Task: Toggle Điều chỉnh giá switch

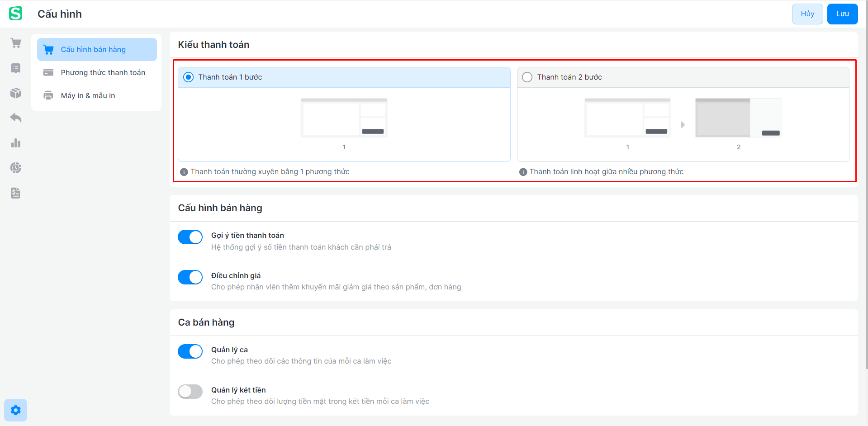Action: coord(190,277)
